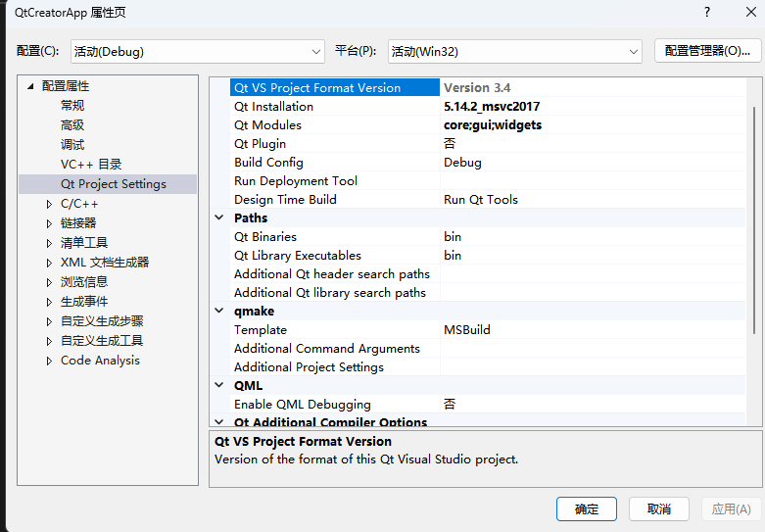Image resolution: width=765 pixels, height=532 pixels.
Task: Click the Enable QML Debugging row
Action: 488,404
